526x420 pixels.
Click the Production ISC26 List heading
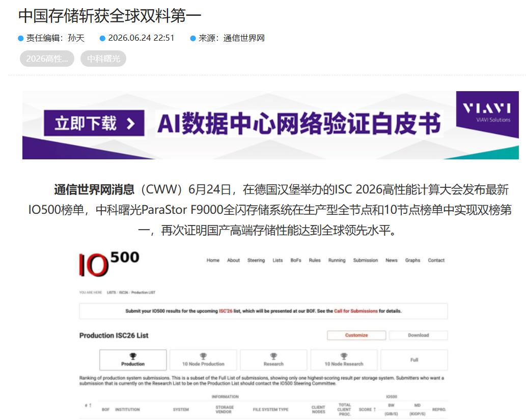pos(114,335)
